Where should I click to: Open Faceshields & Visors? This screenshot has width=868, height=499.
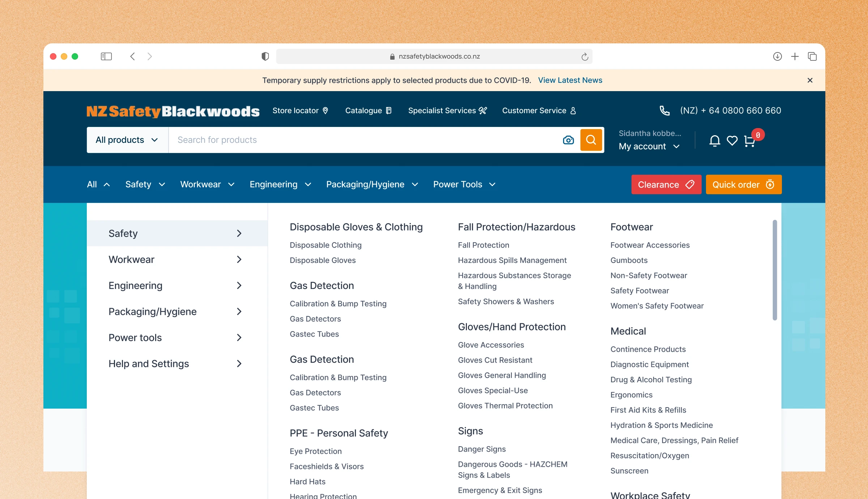click(x=327, y=466)
